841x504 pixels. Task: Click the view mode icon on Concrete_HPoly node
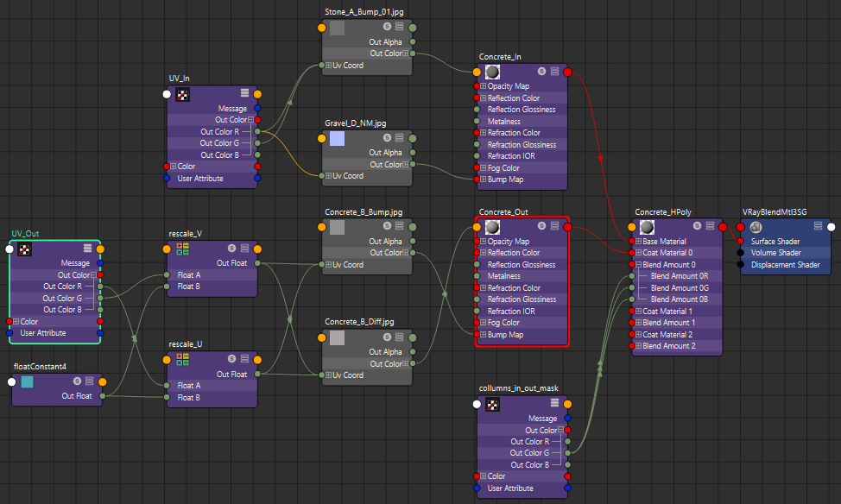point(710,226)
